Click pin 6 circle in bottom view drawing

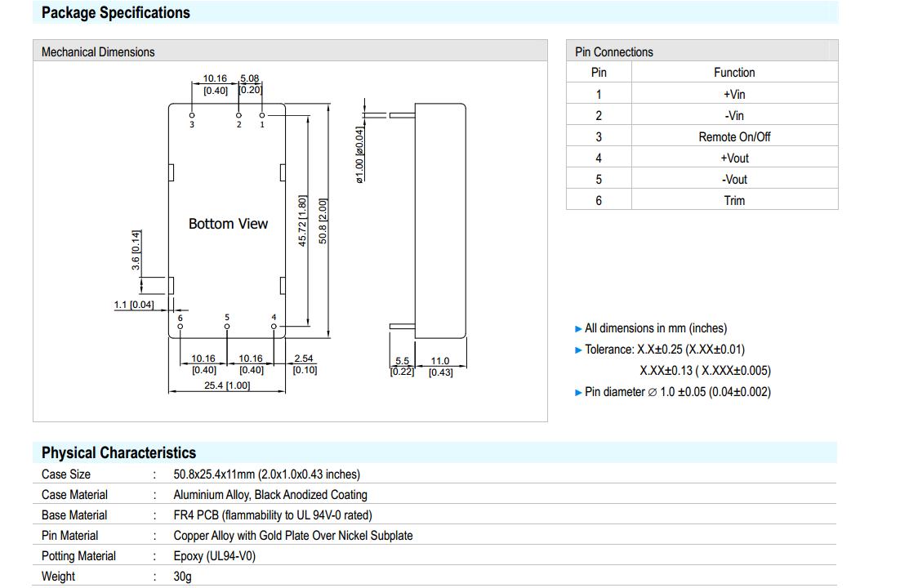tap(180, 326)
